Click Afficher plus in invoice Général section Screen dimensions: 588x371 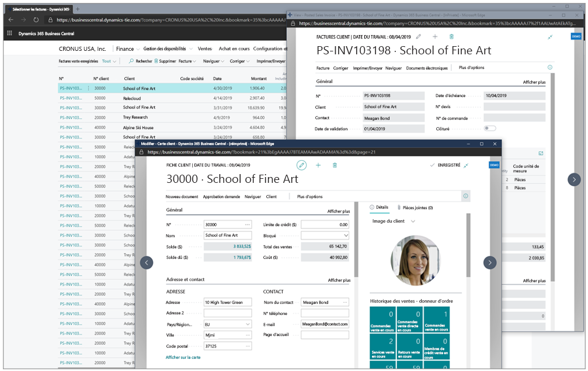(534, 82)
